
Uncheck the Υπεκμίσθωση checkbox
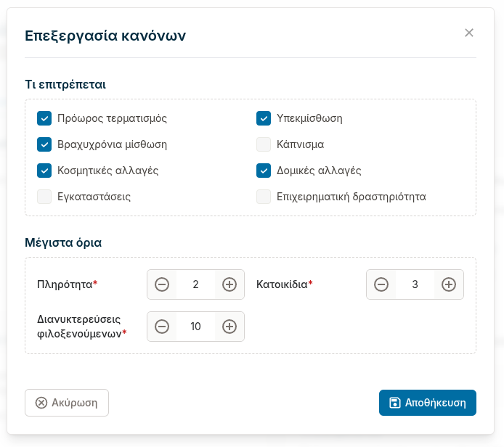tap(264, 118)
